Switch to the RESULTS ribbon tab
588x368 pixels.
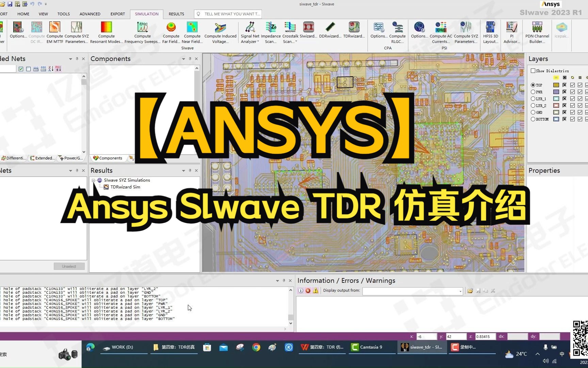(x=176, y=14)
